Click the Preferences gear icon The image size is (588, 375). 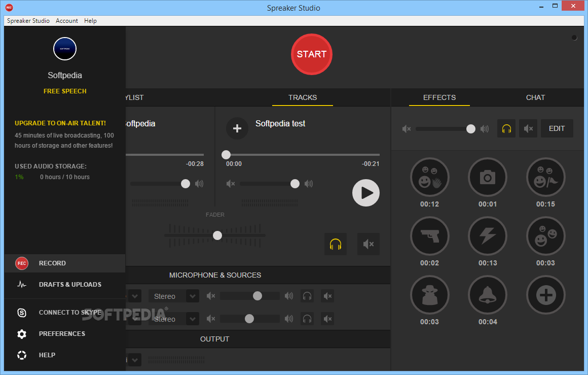click(x=22, y=334)
